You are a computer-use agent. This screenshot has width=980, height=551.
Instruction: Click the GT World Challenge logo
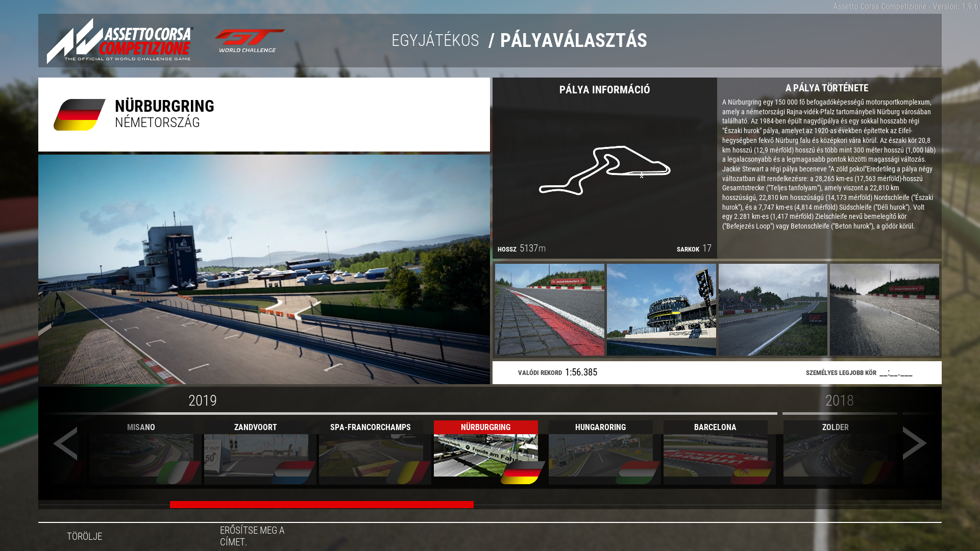tap(250, 41)
